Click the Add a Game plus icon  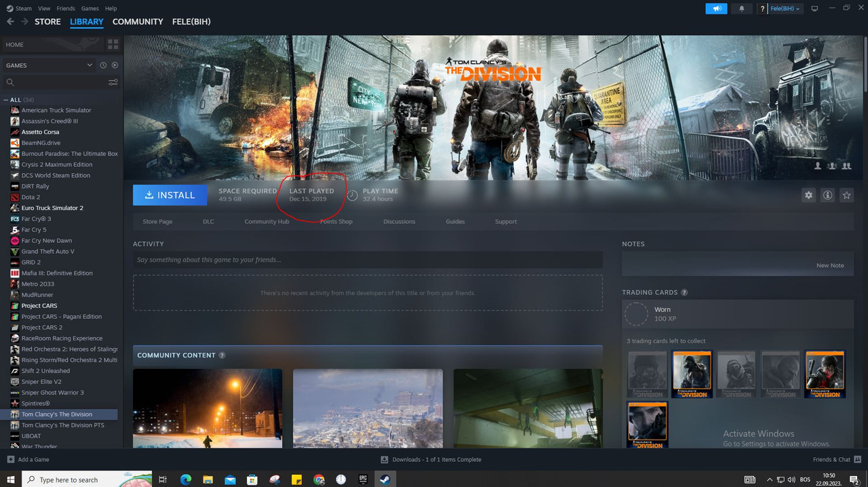(10, 459)
